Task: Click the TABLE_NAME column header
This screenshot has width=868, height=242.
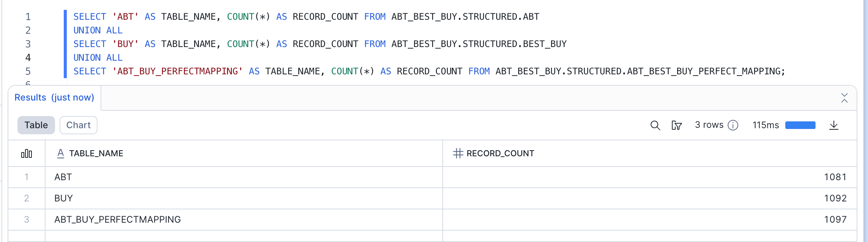Action: (x=96, y=154)
